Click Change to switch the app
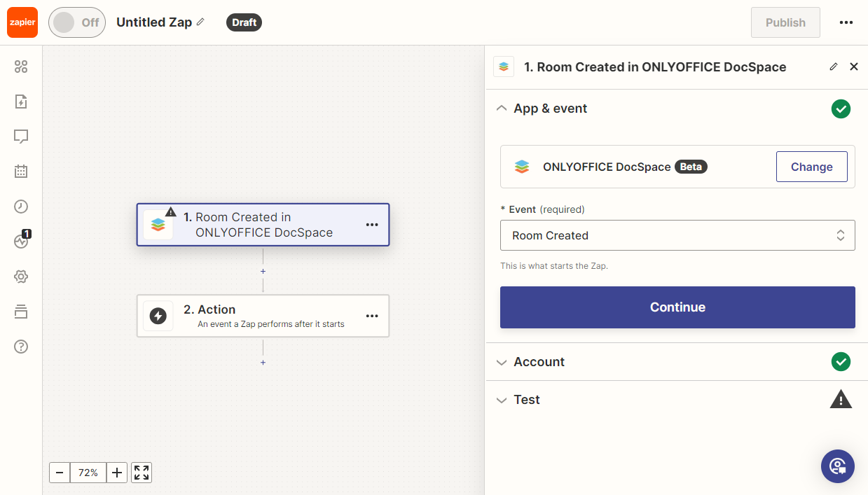 pos(811,167)
